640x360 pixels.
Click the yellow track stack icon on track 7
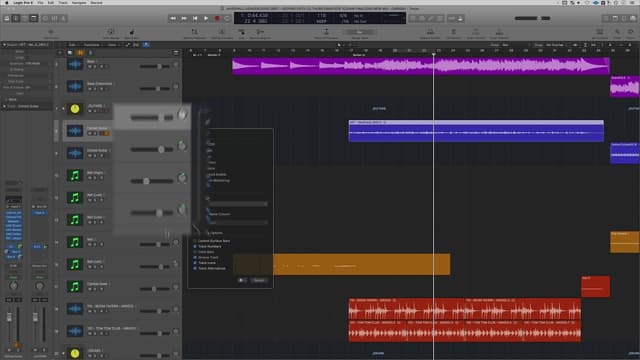(x=75, y=109)
